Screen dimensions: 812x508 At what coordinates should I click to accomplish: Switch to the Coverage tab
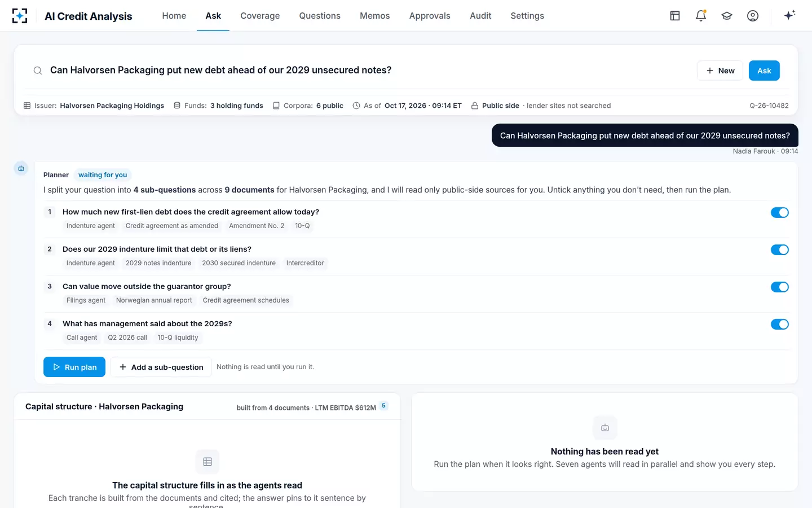pos(260,16)
